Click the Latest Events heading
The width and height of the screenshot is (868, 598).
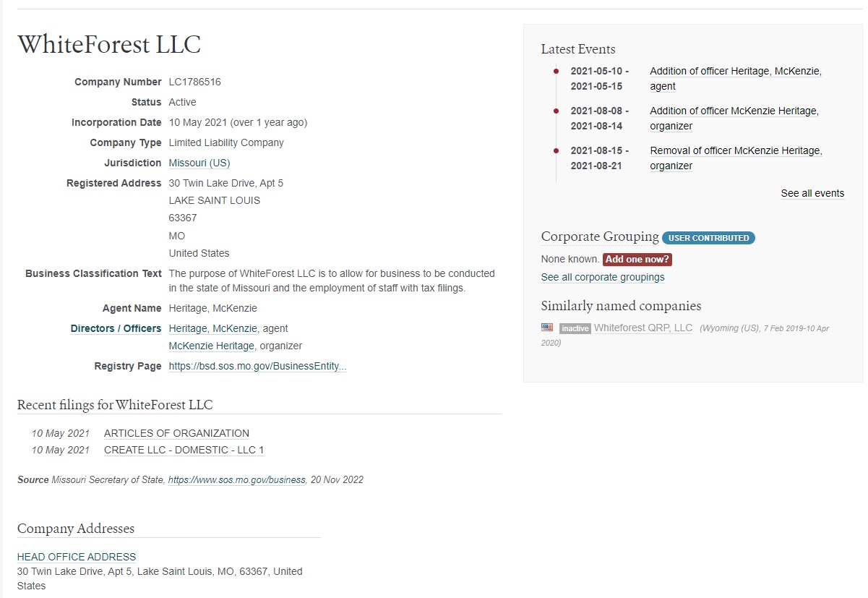578,49
